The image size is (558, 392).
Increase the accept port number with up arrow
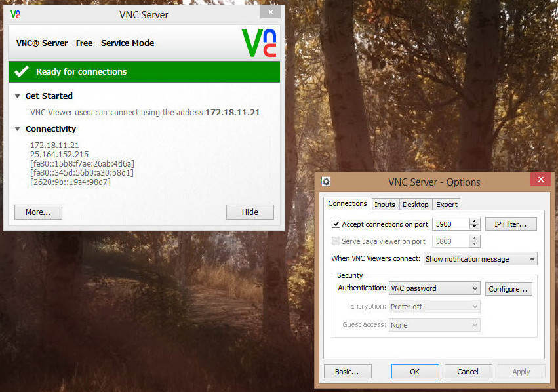click(475, 222)
